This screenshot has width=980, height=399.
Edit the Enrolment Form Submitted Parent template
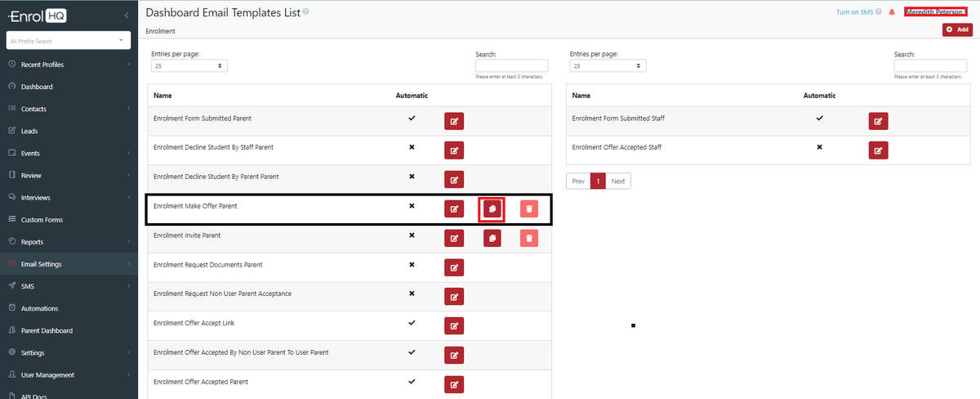click(x=454, y=121)
